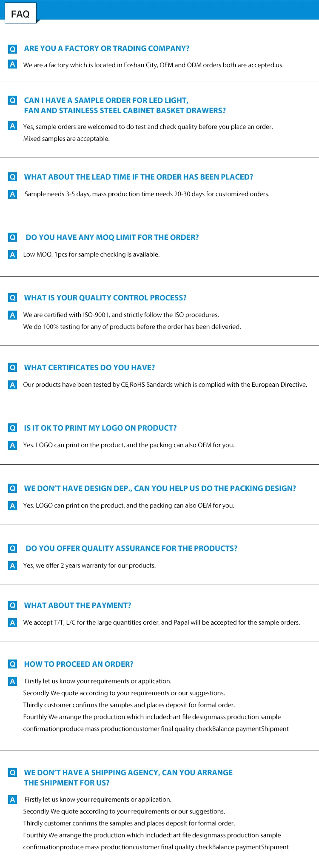Click the A icon beside CE, RoHS answer
Viewport: 319px width, 868px height.
click(x=13, y=385)
